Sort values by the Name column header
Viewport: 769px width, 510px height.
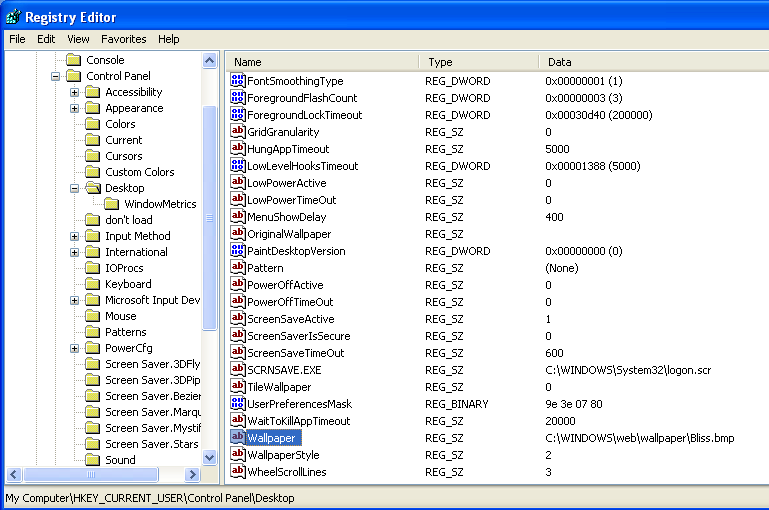pyautogui.click(x=323, y=62)
